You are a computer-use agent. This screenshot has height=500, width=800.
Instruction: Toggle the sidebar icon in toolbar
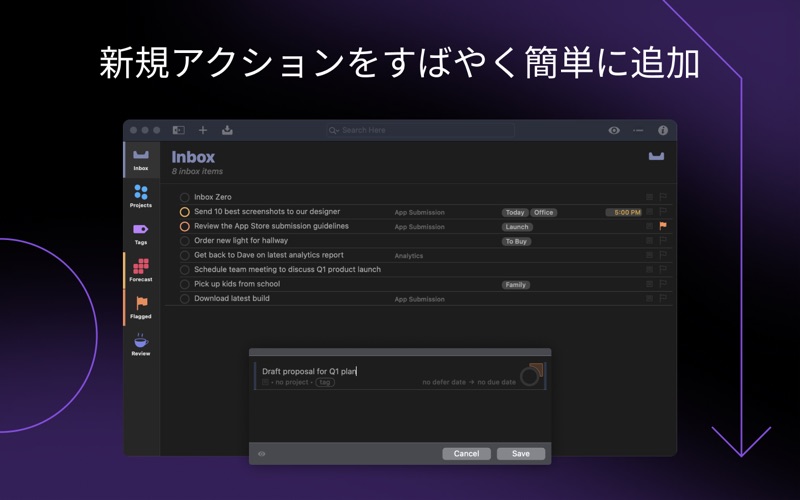(x=179, y=130)
